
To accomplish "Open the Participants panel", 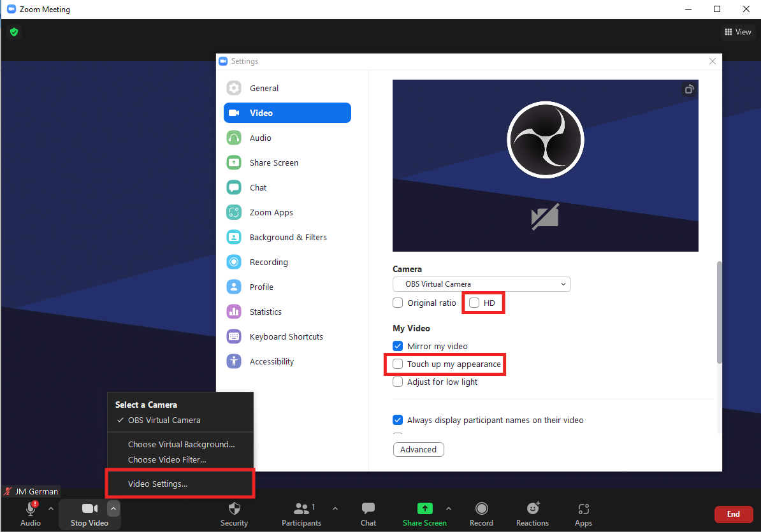I will pos(301,514).
